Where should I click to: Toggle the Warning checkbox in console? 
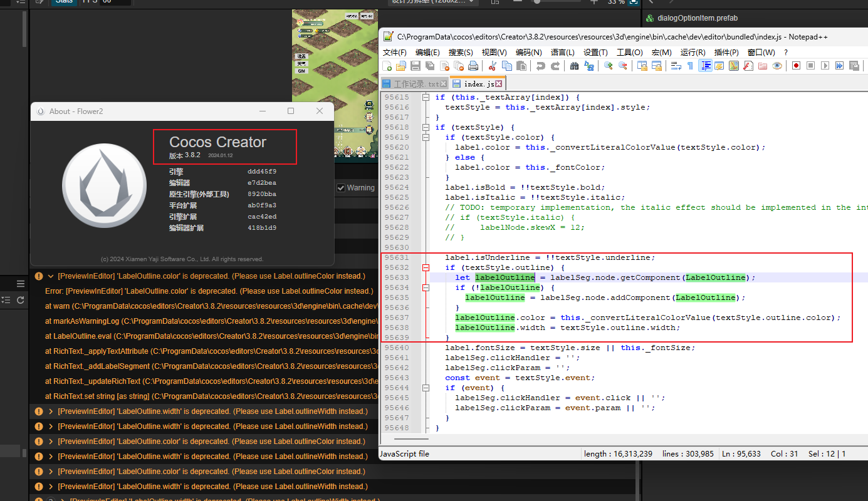coord(341,188)
